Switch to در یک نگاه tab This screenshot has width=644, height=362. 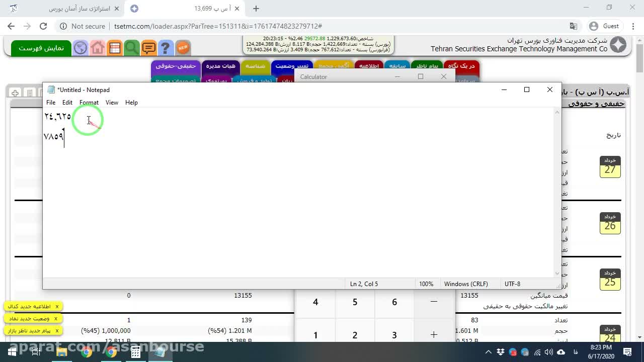(x=461, y=66)
